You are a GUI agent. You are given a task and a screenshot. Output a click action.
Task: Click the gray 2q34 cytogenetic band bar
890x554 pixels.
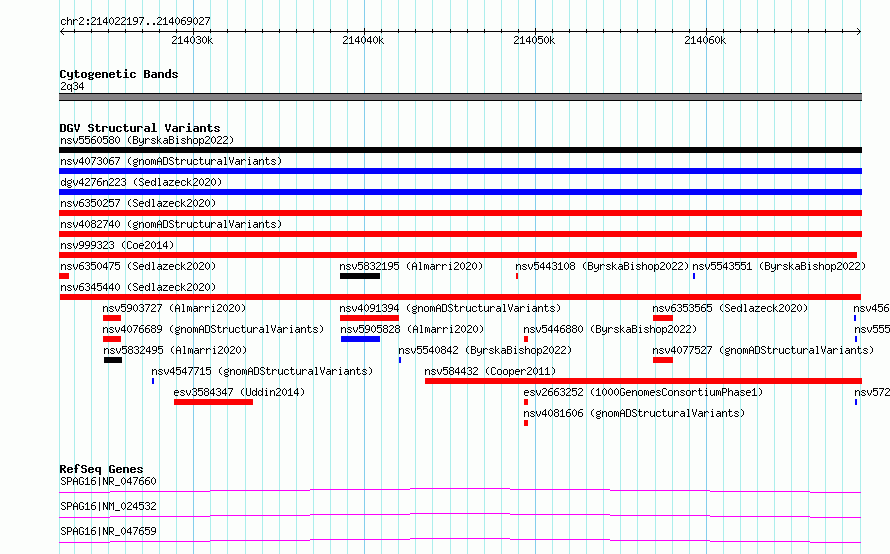[460, 97]
